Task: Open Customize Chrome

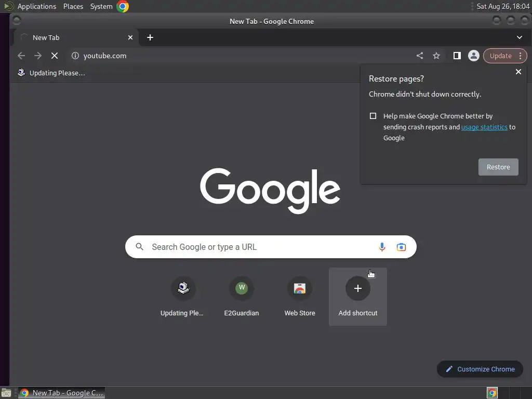Action: pos(480,369)
